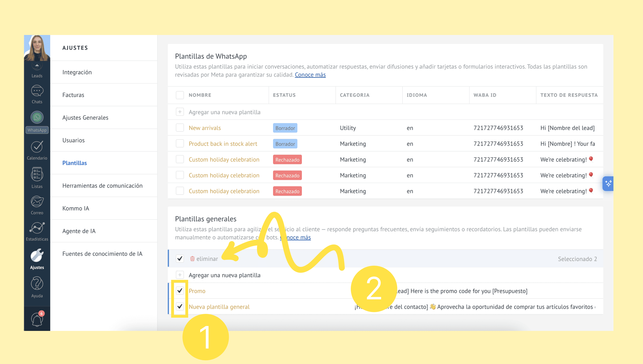
Task: Check the third Custom holiday celebration checkbox
Action: point(180,191)
